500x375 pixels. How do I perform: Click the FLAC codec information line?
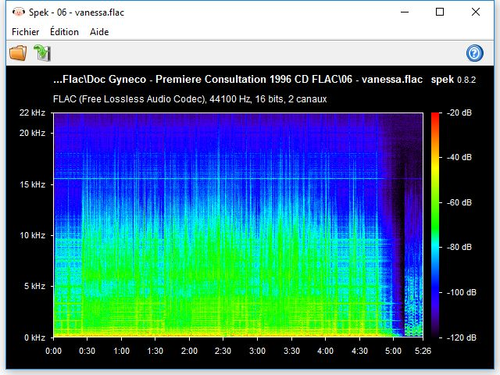190,99
